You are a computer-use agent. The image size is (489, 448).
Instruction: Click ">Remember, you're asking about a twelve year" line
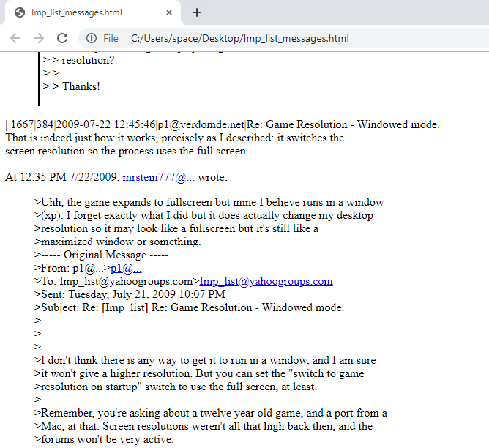pos(211,413)
